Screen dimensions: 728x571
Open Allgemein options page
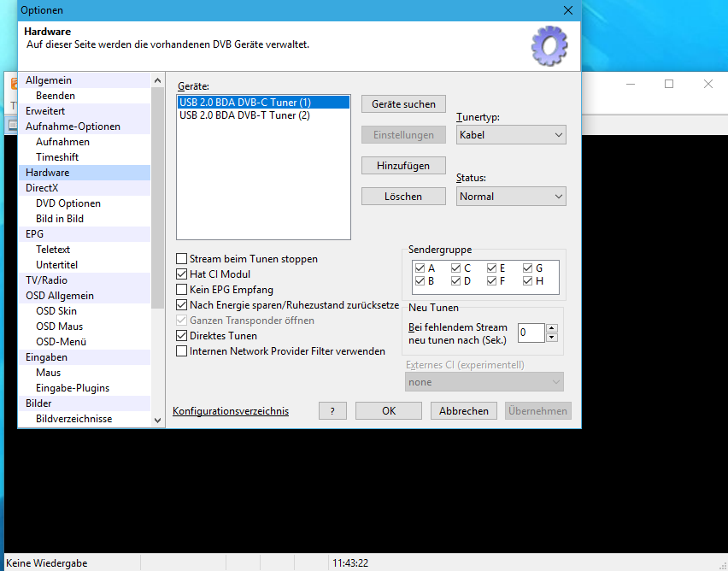[85, 80]
